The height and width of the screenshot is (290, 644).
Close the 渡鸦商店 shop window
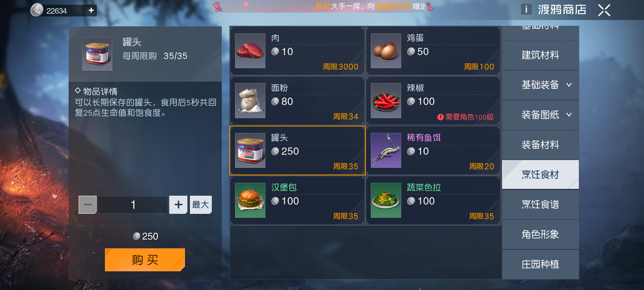click(x=604, y=10)
